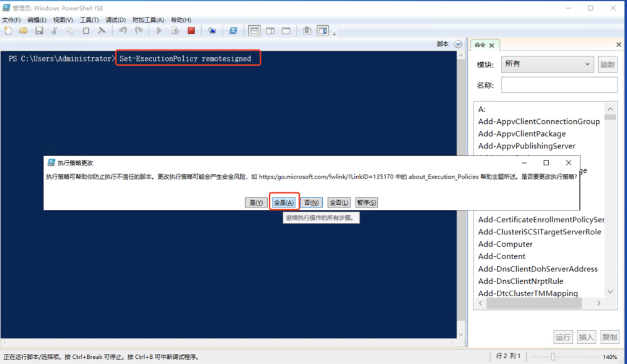Select Add-DnsClientNrptRule in the command list
Screen dimensions: 627x364
pos(521,281)
